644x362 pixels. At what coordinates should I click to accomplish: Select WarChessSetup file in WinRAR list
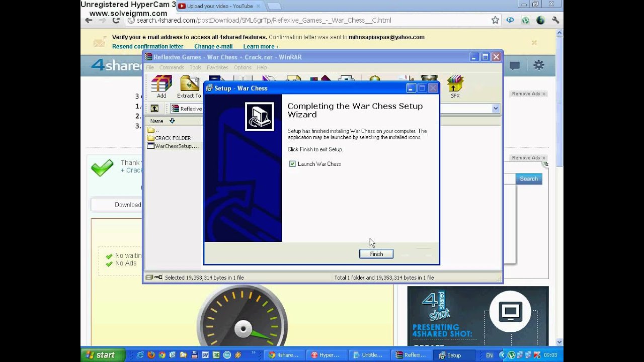(x=173, y=146)
